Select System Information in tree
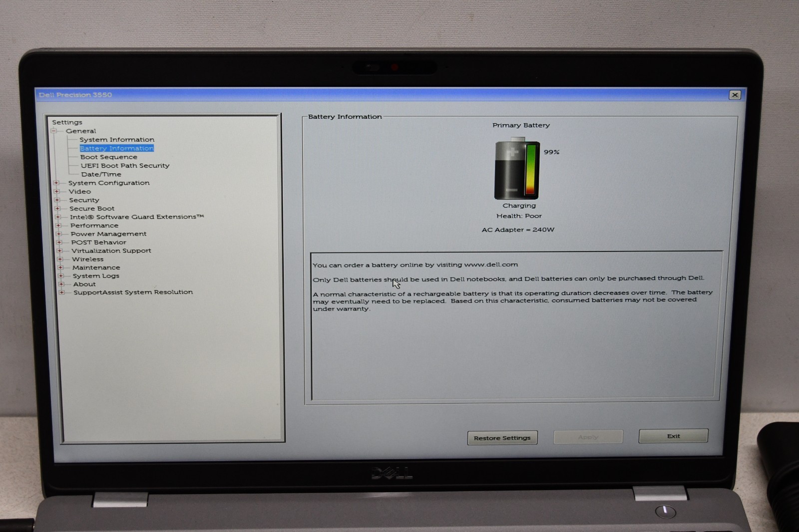Viewport: 799px width, 532px height. tap(117, 140)
